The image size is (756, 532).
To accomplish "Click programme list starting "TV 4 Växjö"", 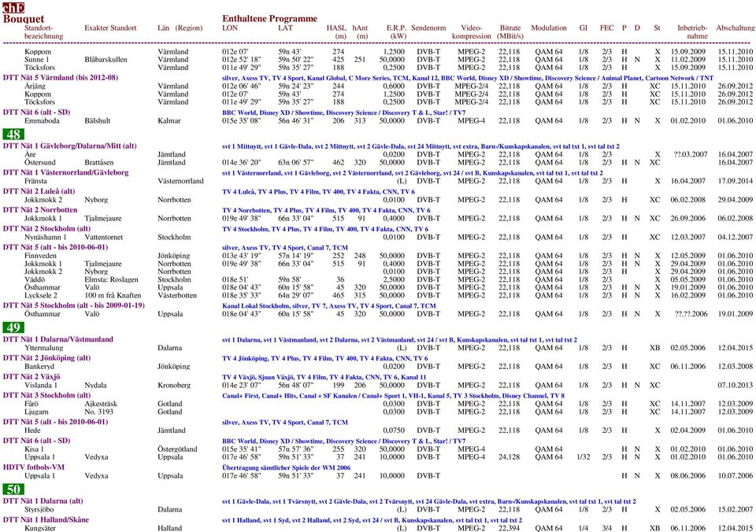I will [324, 377].
